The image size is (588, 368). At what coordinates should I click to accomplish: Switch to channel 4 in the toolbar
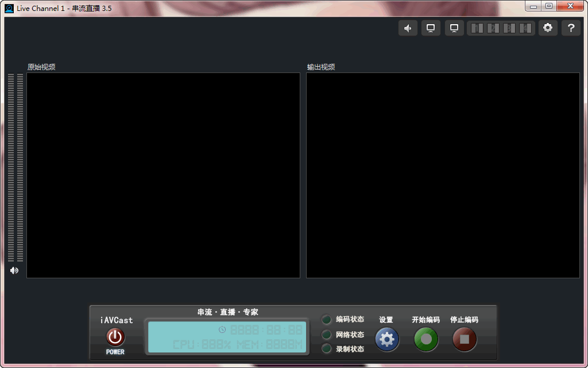tap(525, 28)
